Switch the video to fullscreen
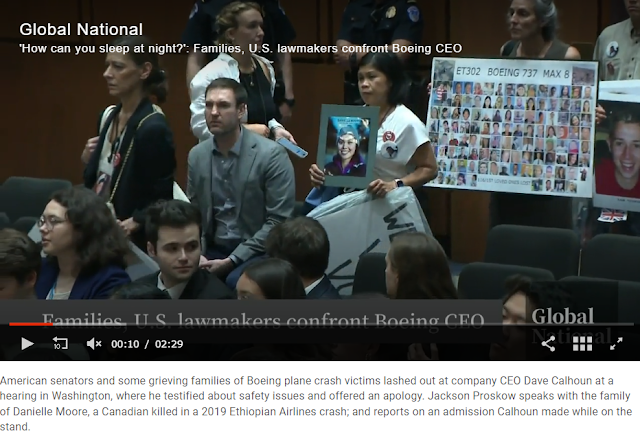640x436 pixels. click(616, 344)
